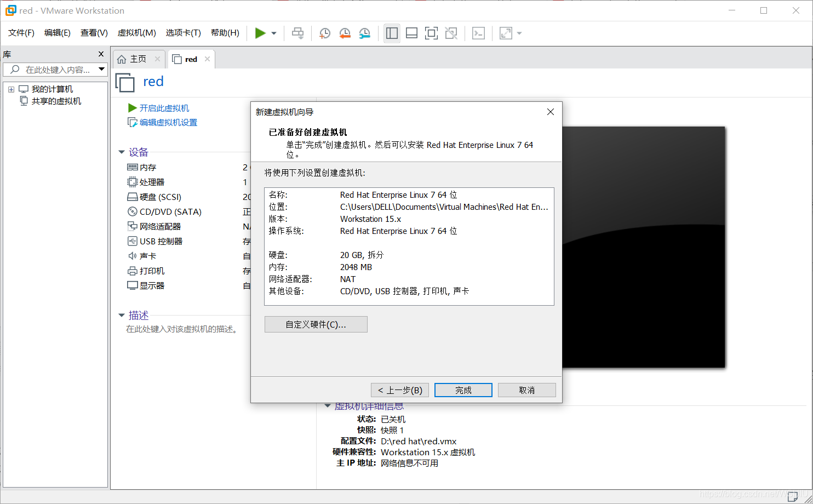
Task: Toggle the library sidebar view icon
Action: [392, 33]
